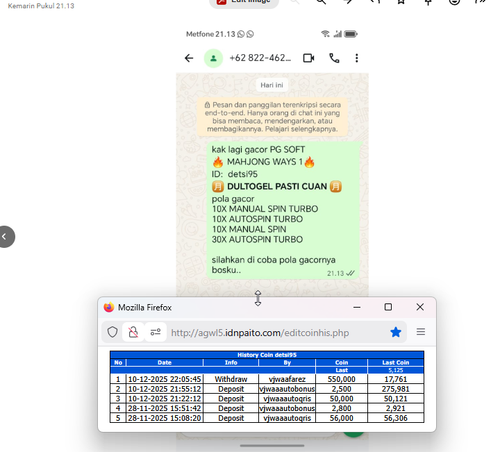Click the 'Info' column header
This screenshot has height=452, width=500.
pyautogui.click(x=231, y=362)
